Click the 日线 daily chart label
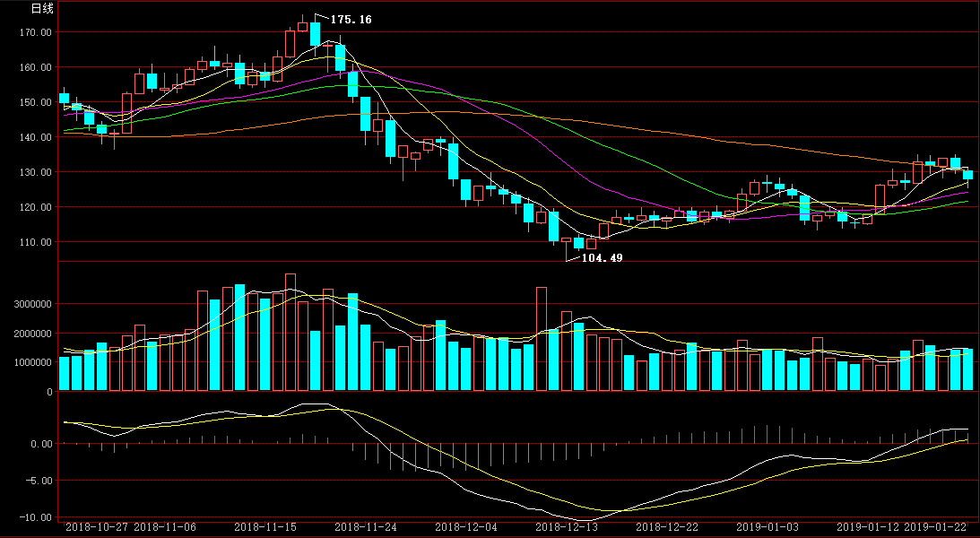 click(42, 9)
